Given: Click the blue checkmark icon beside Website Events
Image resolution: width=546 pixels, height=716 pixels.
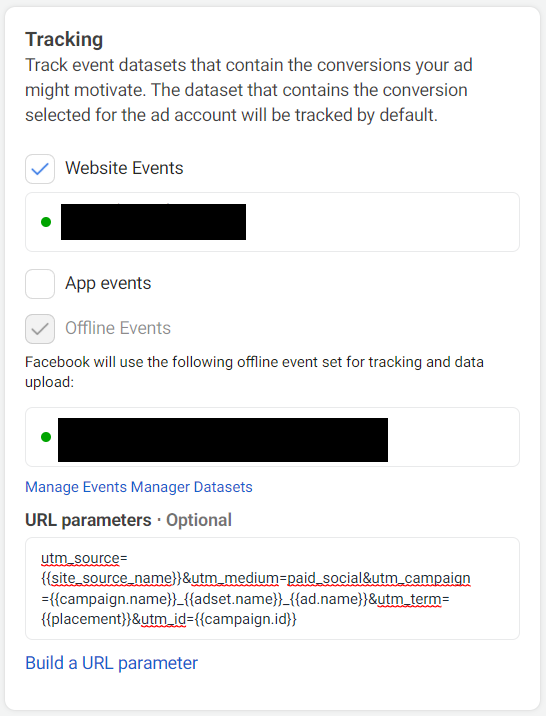Looking at the screenshot, I should [x=40, y=169].
